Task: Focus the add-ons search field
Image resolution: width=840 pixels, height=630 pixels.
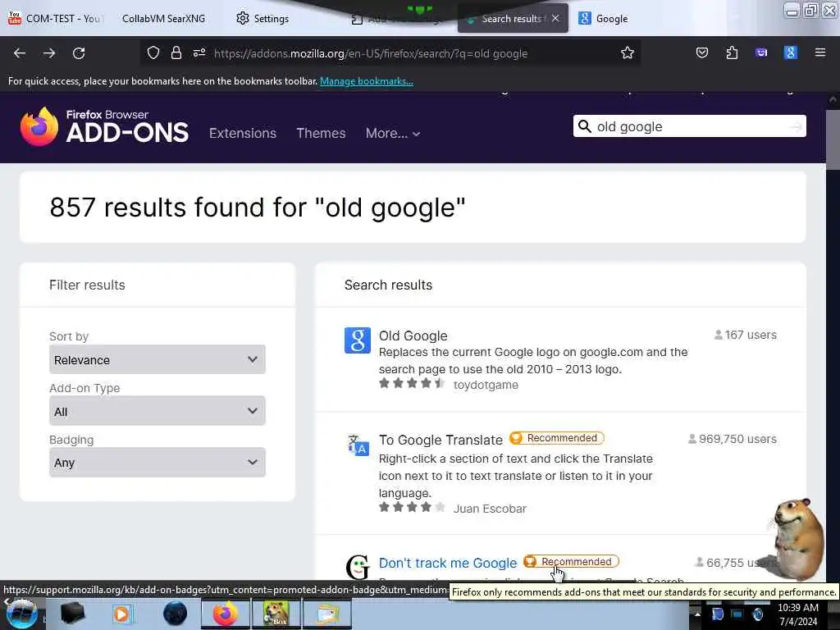Action: pyautogui.click(x=691, y=126)
